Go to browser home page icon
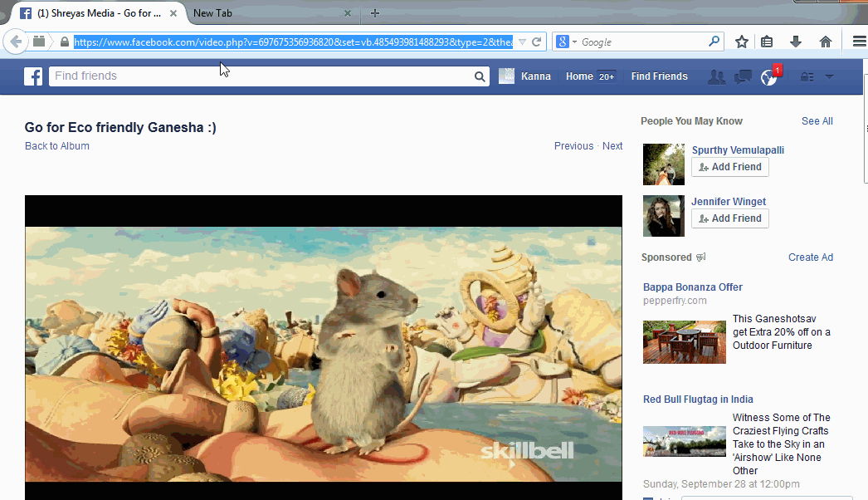Image resolution: width=868 pixels, height=500 pixels. (x=826, y=42)
